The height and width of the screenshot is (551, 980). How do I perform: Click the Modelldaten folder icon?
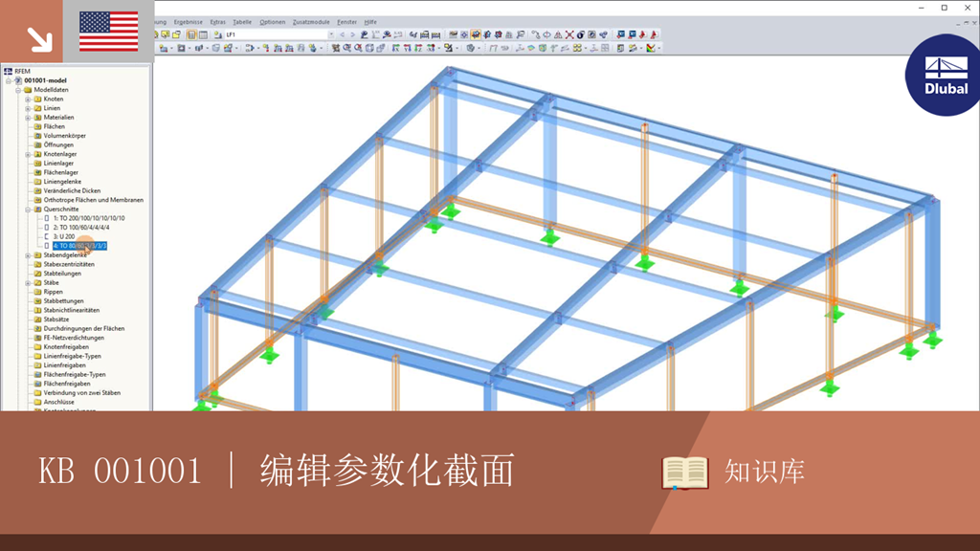tap(28, 90)
